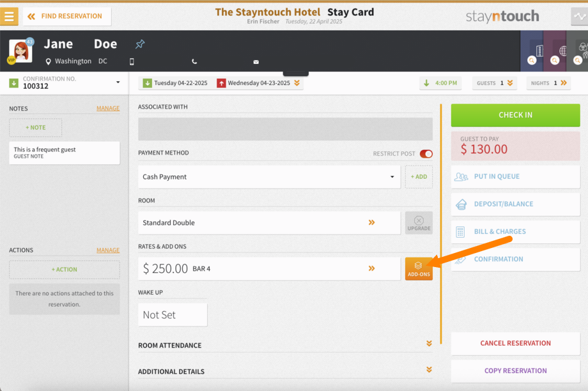
Task: Click the Put In Queue people icon
Action: click(x=461, y=176)
